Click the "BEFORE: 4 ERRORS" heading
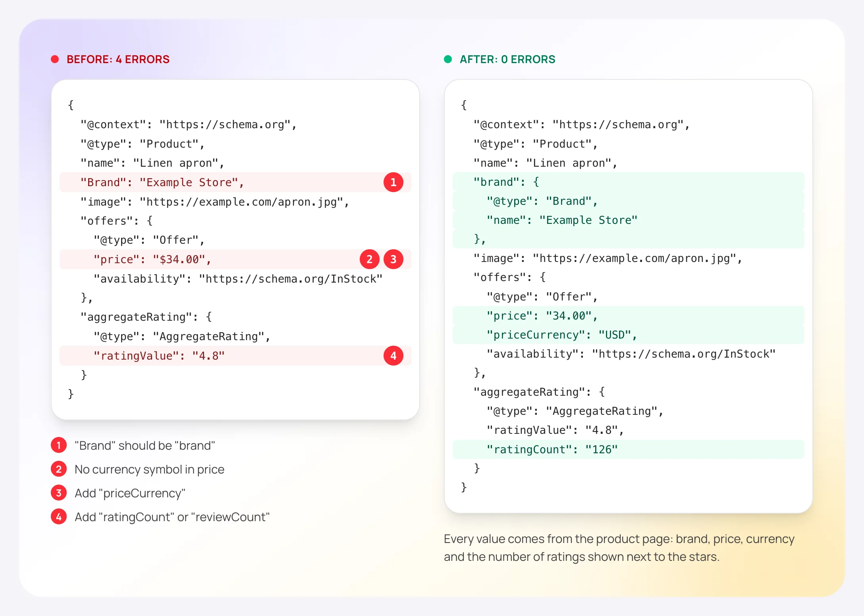Viewport: 864px width, 616px height. click(x=118, y=60)
